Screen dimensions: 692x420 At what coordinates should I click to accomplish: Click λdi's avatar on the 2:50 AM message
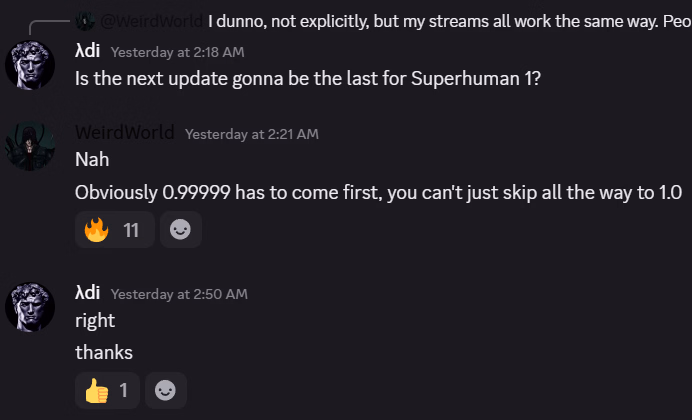pyautogui.click(x=30, y=308)
